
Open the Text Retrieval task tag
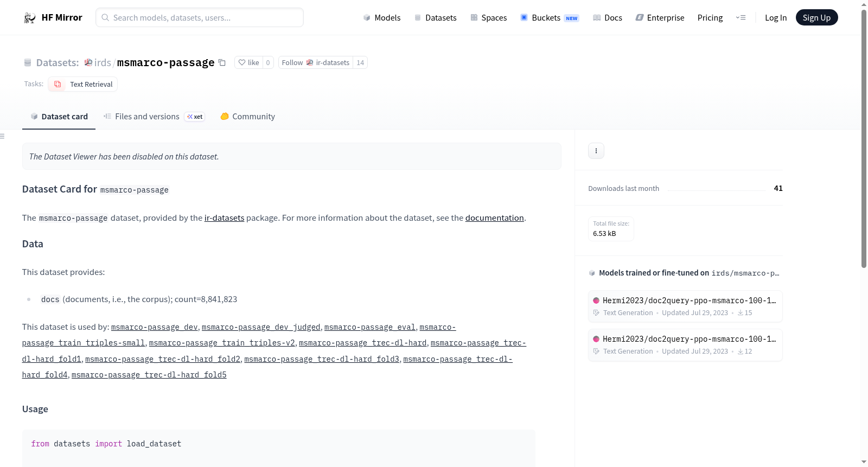83,84
